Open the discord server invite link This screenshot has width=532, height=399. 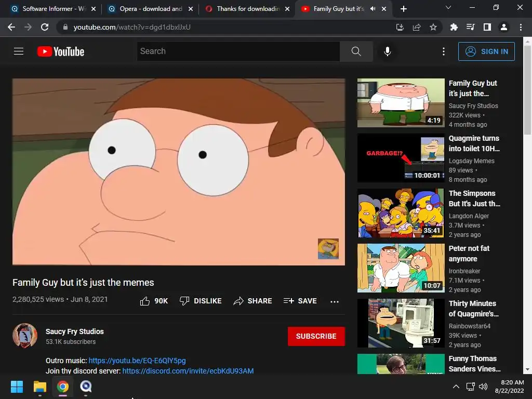point(188,371)
